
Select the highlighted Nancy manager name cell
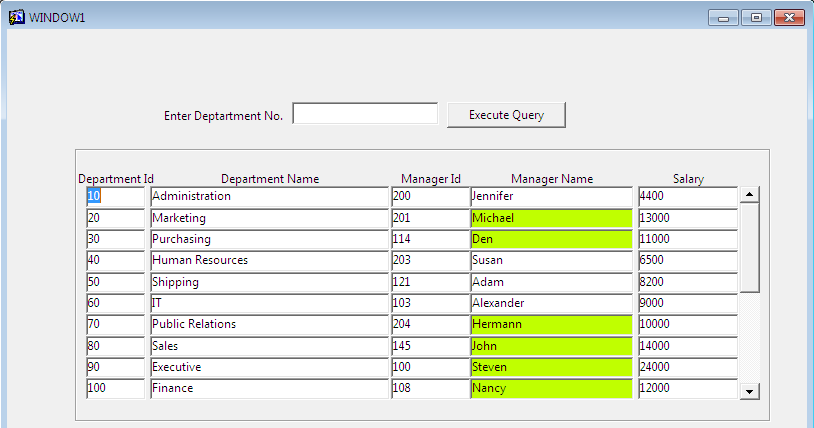pyautogui.click(x=551, y=388)
